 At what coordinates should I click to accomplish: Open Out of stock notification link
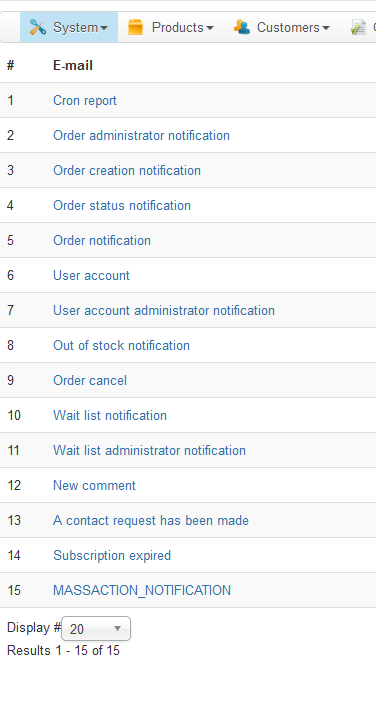pos(122,345)
